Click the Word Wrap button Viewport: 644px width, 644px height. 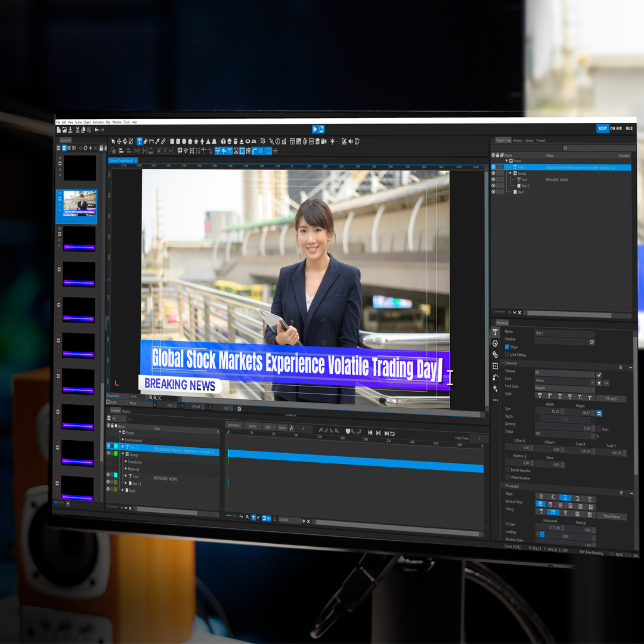pyautogui.click(x=612, y=516)
